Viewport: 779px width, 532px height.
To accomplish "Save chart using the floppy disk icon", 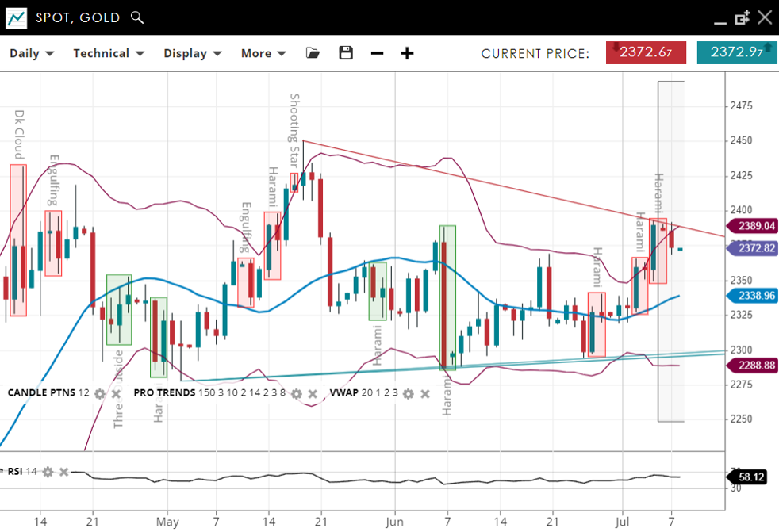I will tap(346, 53).
